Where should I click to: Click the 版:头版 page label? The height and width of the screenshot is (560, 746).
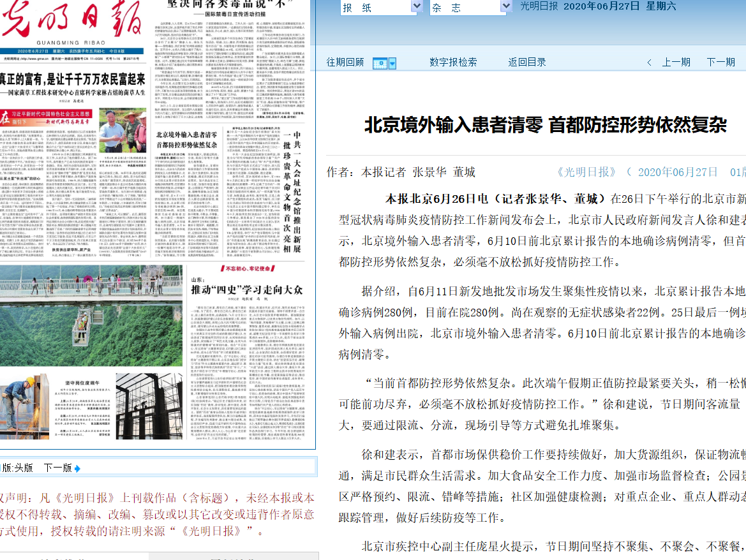18,468
